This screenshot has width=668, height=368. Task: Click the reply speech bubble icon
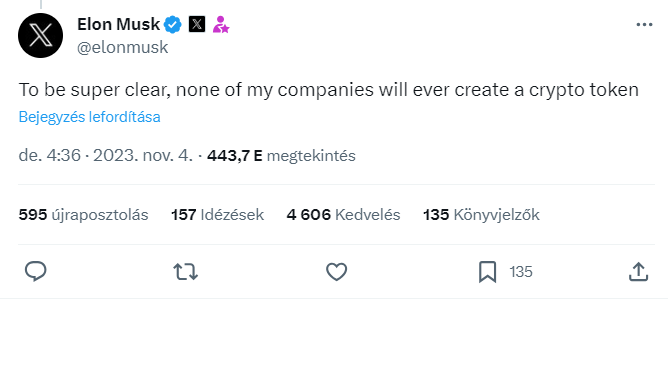(x=36, y=271)
